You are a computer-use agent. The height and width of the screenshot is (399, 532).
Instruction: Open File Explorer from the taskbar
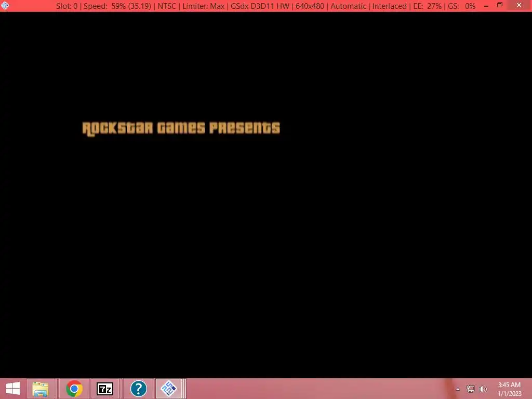tap(41, 389)
